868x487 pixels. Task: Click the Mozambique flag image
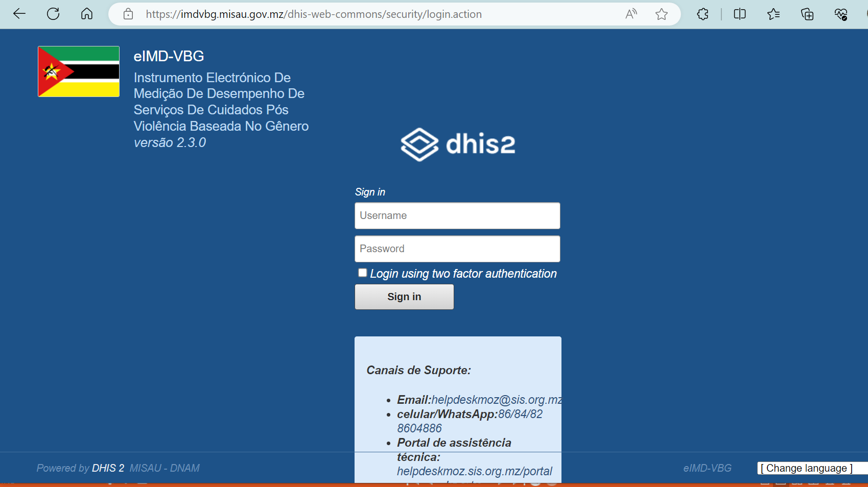pos(79,71)
